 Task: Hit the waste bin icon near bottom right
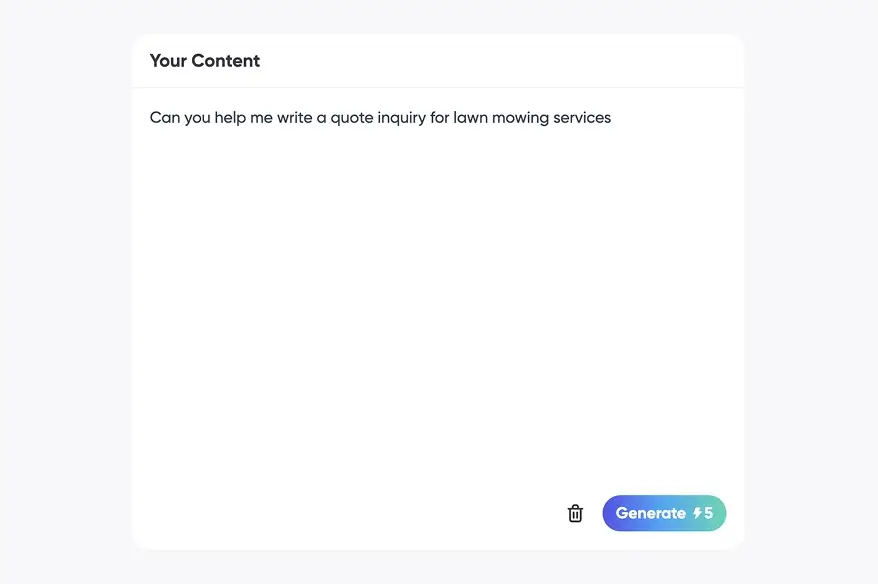pyautogui.click(x=576, y=513)
